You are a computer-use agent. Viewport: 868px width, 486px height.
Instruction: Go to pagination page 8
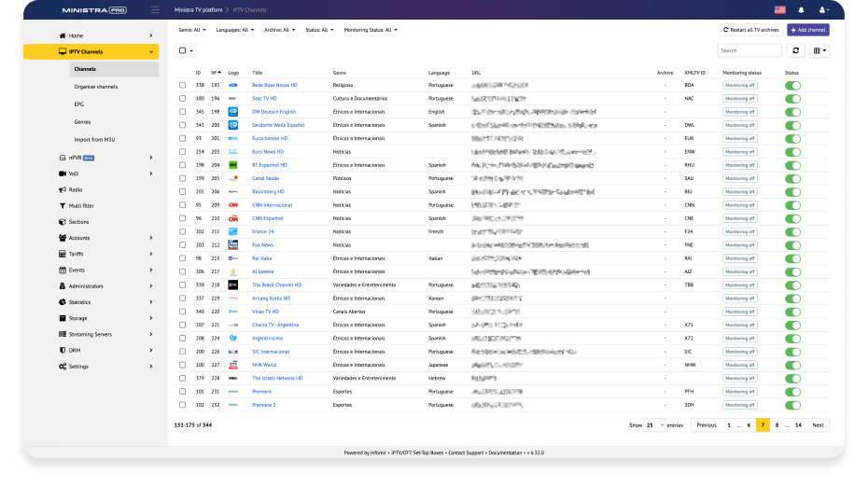point(777,424)
